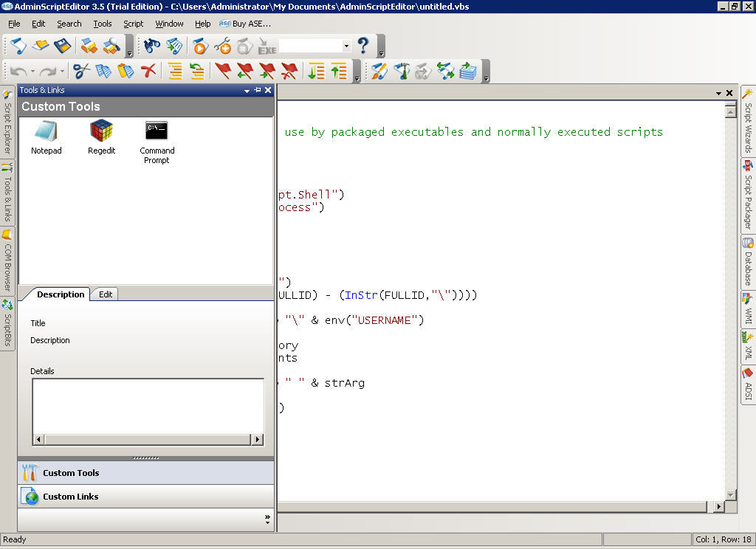Go to previous bookmark flag
756x549 pixels.
(x=245, y=72)
